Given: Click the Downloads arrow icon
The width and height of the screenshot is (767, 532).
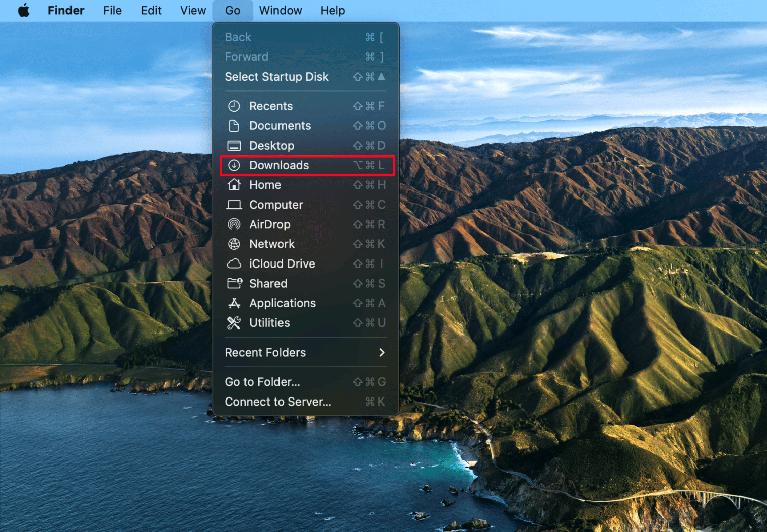Looking at the screenshot, I should 234,165.
